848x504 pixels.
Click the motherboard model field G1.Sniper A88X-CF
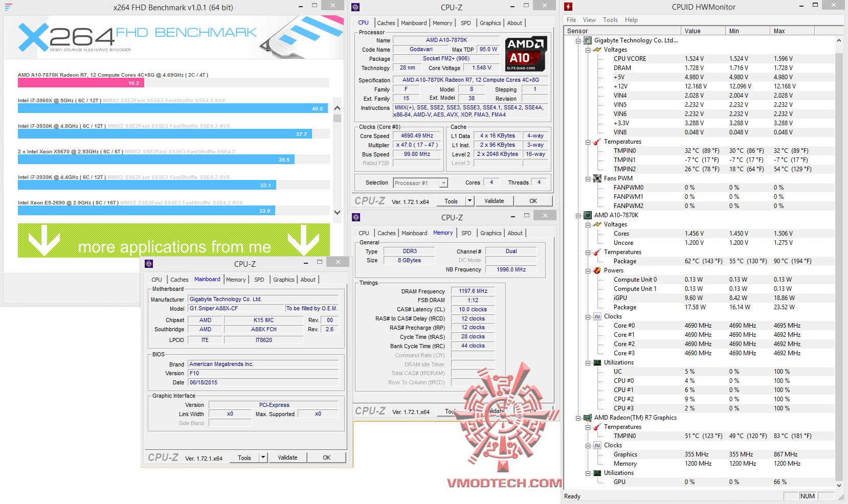coord(236,309)
